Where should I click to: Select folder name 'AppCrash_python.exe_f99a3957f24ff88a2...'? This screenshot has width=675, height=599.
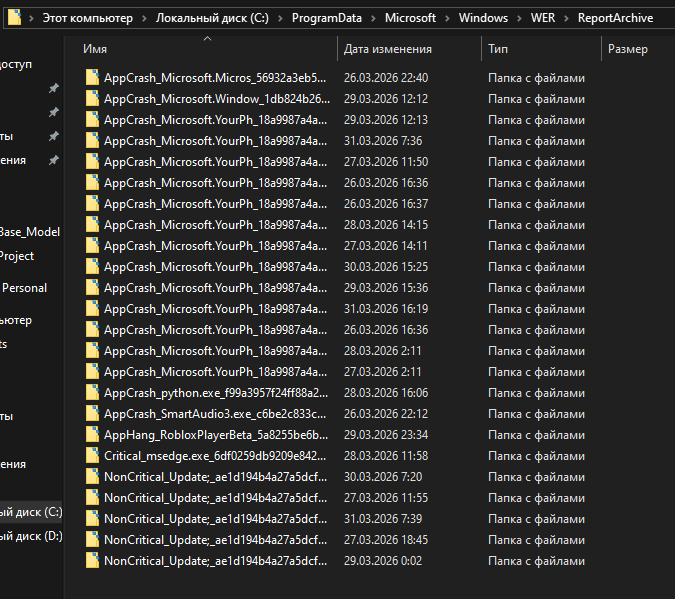[216, 393]
